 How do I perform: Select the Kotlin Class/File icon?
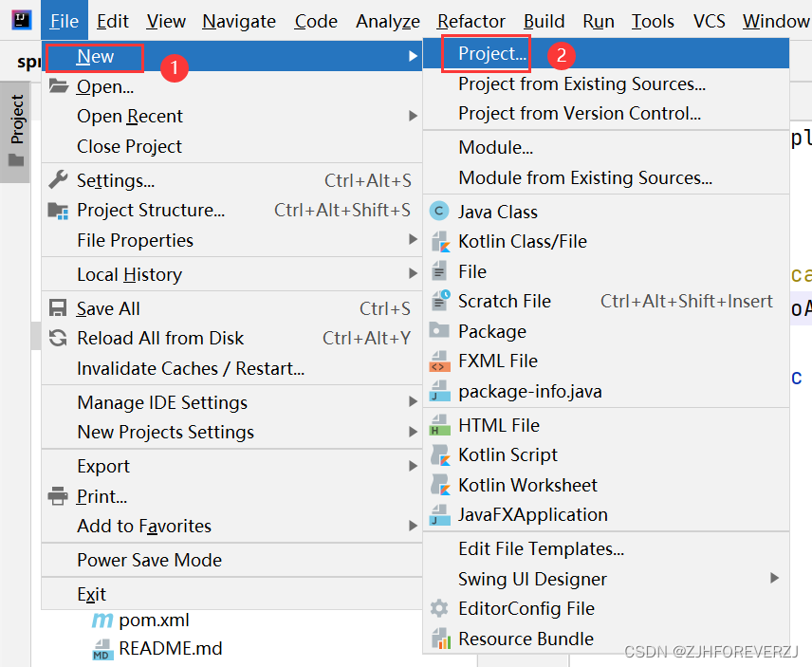439,241
